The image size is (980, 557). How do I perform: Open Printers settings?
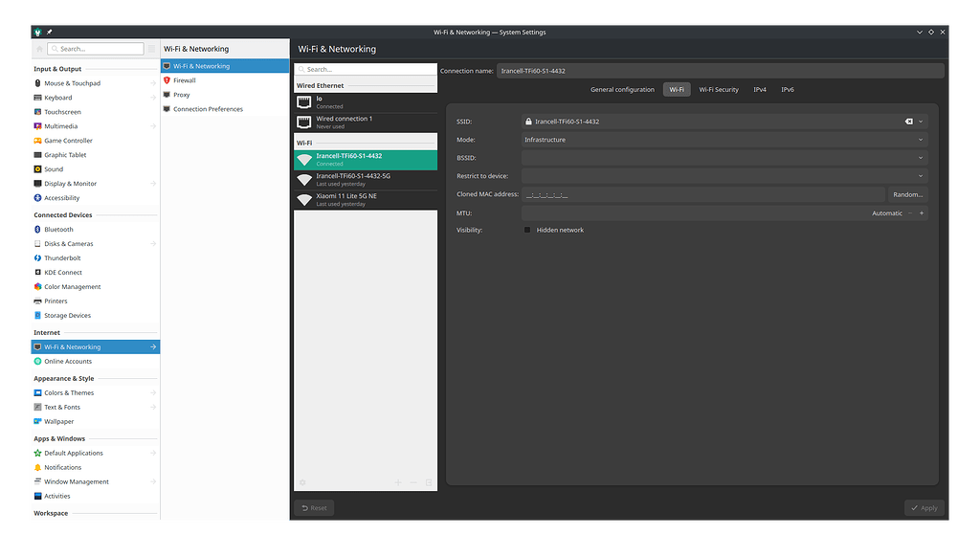coord(95,301)
